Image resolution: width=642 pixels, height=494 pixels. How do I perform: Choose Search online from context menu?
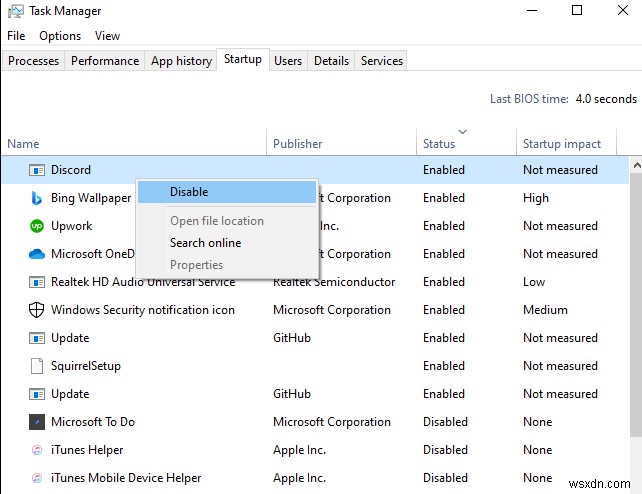(x=205, y=243)
